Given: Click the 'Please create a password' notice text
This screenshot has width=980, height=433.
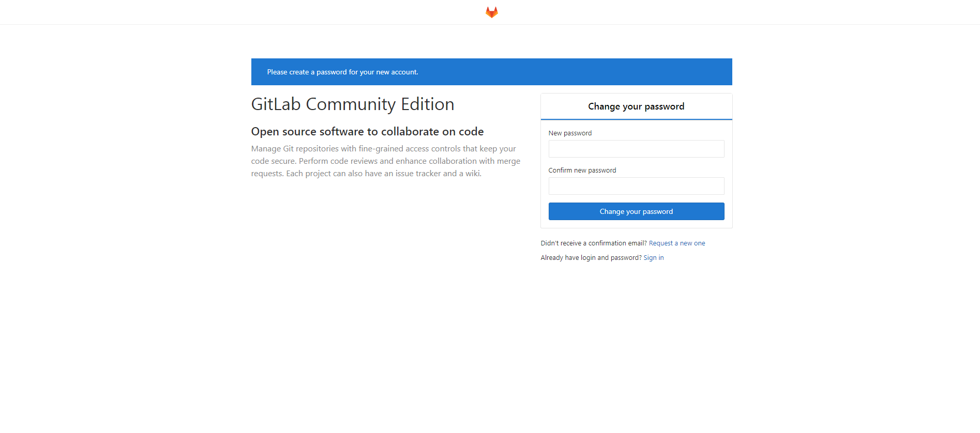Looking at the screenshot, I should pos(342,72).
